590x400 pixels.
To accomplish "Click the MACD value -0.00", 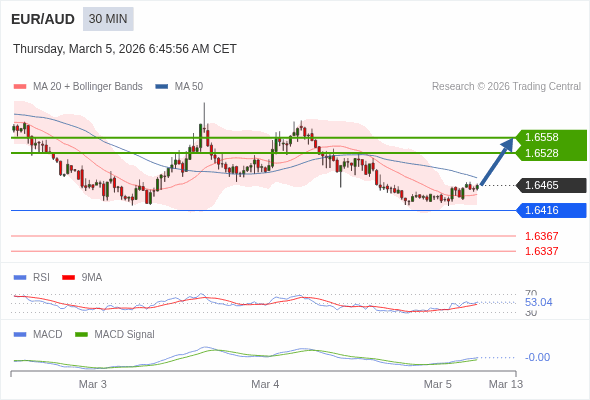I will 537,357.
